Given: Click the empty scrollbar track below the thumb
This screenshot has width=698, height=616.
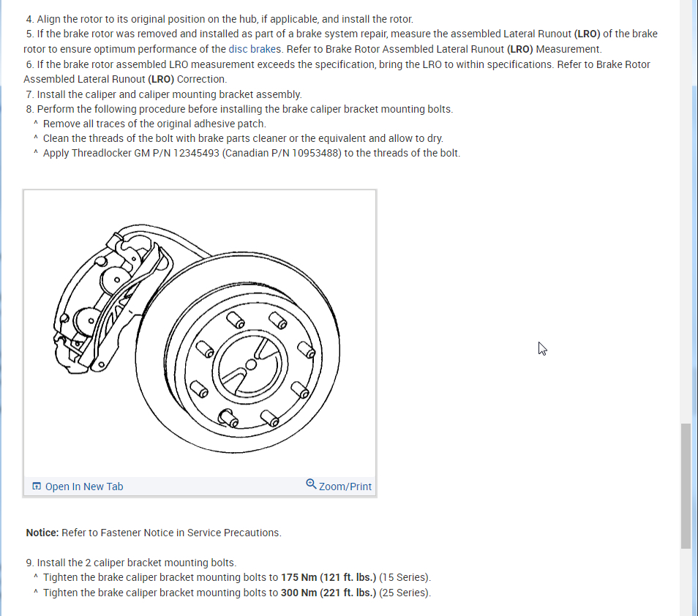Looking at the screenshot, I should [x=686, y=582].
